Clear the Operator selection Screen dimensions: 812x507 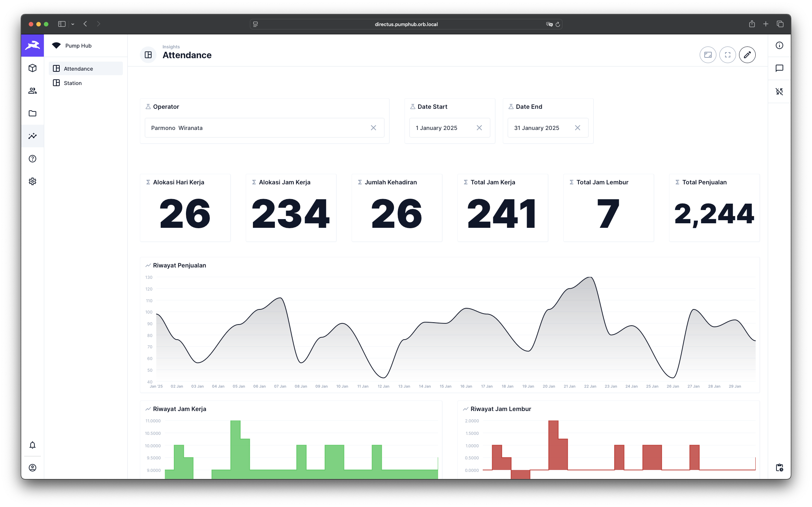click(373, 128)
